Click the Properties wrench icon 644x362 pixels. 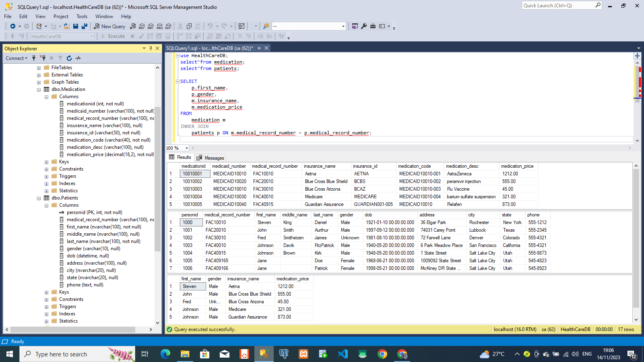(x=364, y=26)
